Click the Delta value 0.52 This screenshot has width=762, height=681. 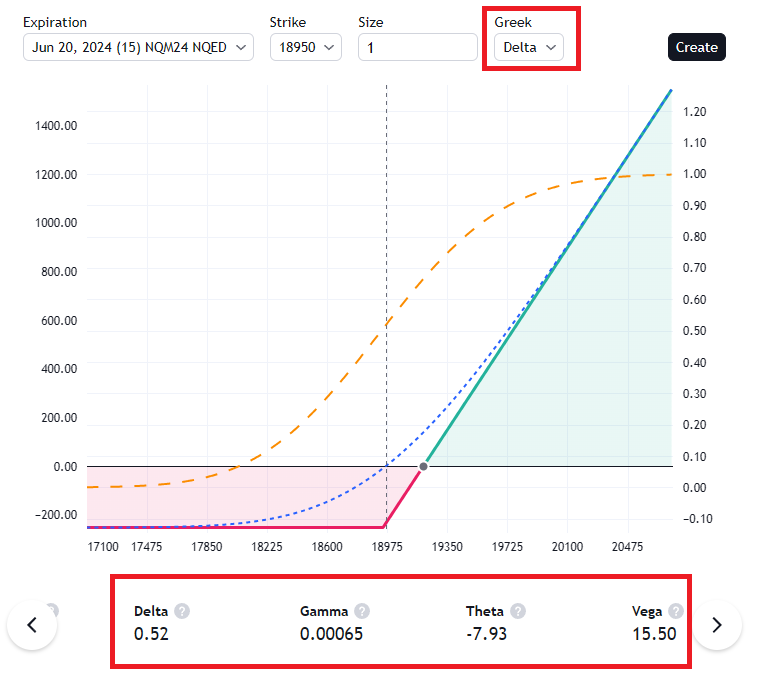151,634
